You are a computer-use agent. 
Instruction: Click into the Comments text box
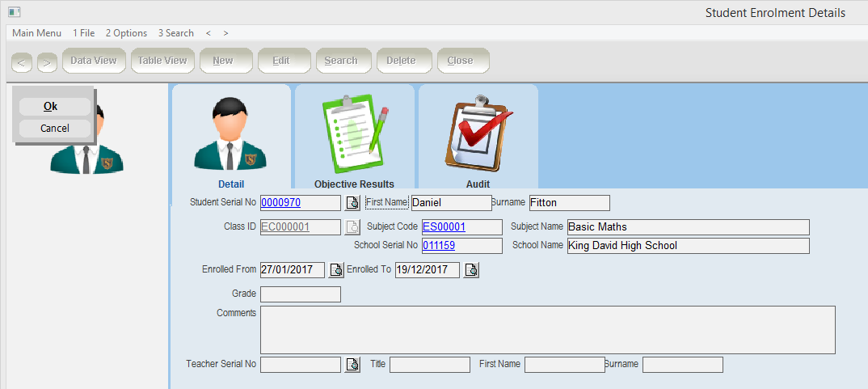[x=547, y=330]
